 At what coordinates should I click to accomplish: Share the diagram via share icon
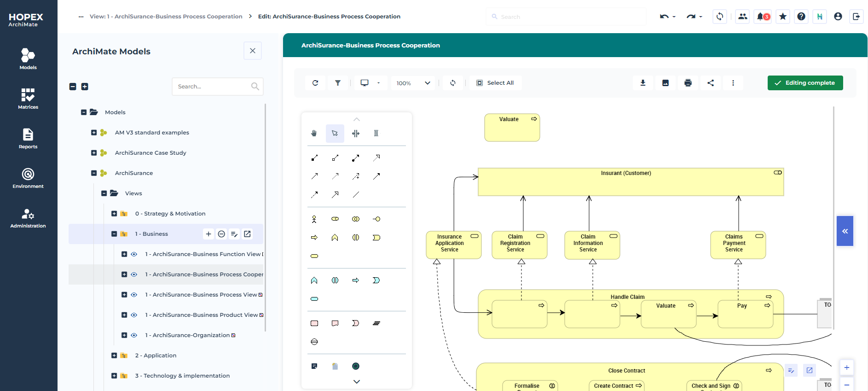click(x=711, y=83)
